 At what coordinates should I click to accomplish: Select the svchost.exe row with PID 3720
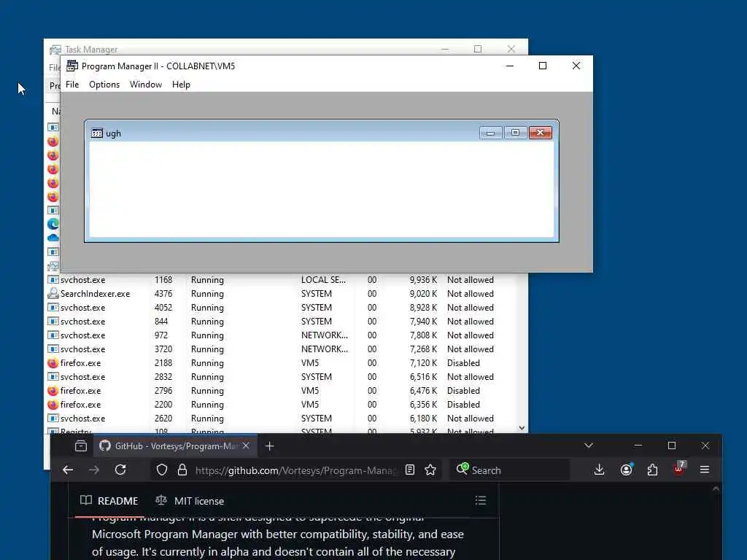281,349
